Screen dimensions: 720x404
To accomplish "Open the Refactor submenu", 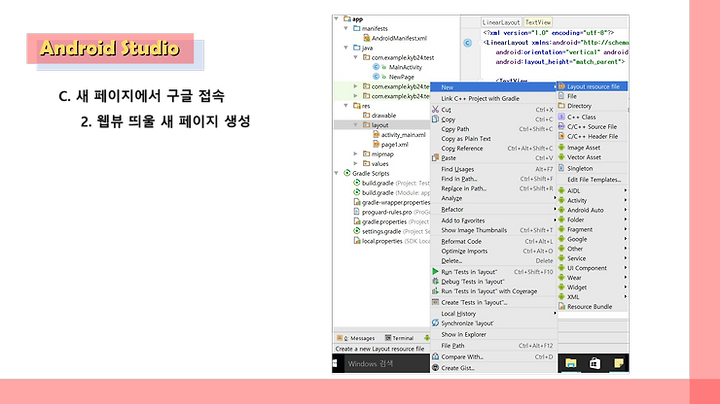I will click(494, 209).
